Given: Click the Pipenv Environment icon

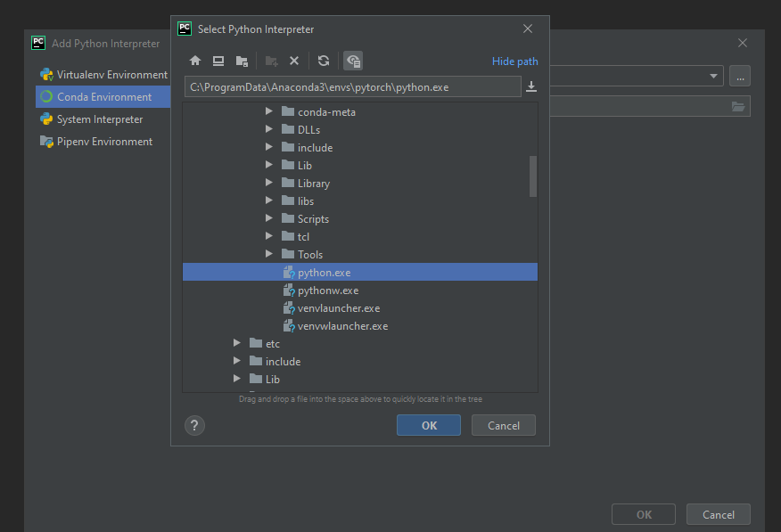Looking at the screenshot, I should tap(47, 142).
